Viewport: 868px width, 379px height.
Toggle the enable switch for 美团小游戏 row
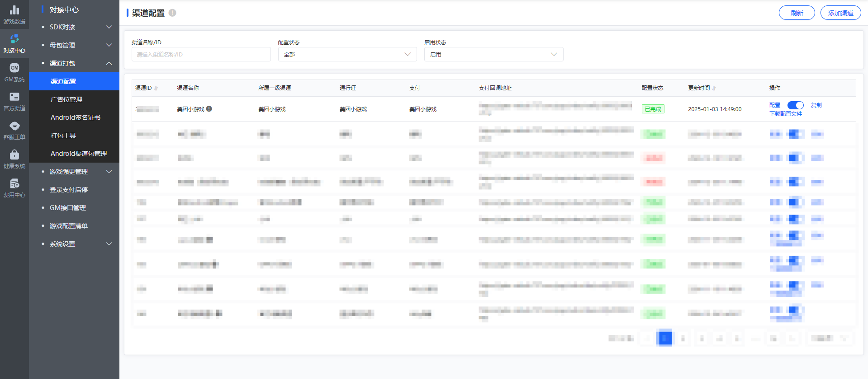coord(796,105)
